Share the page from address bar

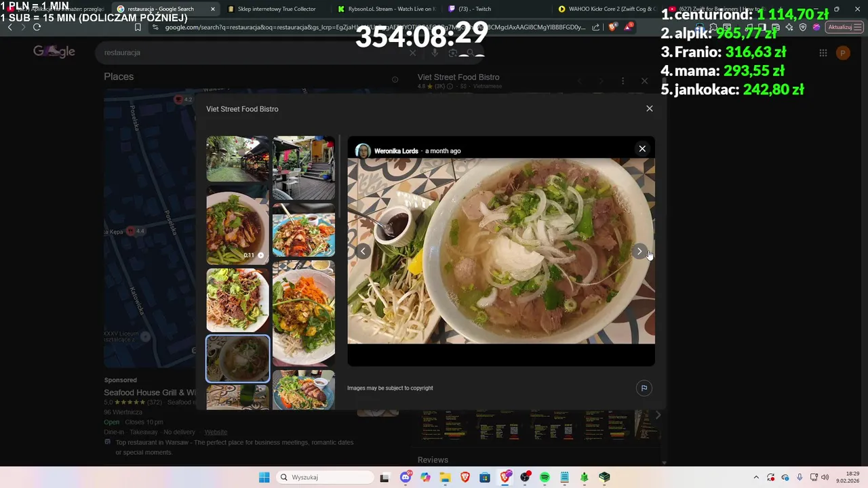596,27
